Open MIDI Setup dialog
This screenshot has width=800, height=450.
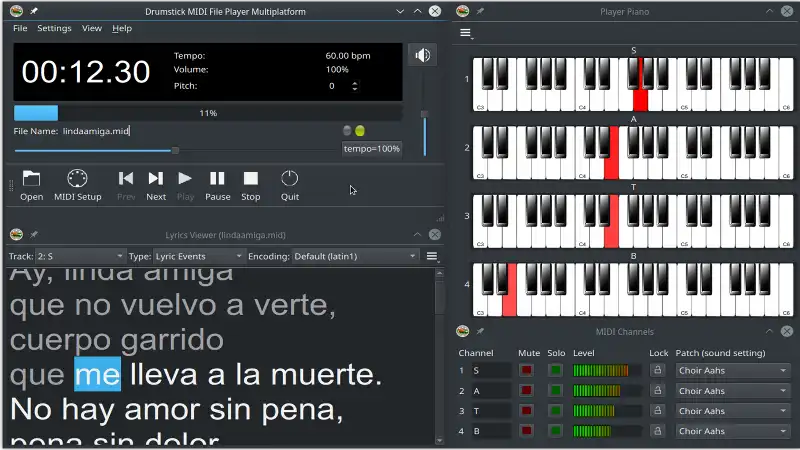(x=78, y=185)
